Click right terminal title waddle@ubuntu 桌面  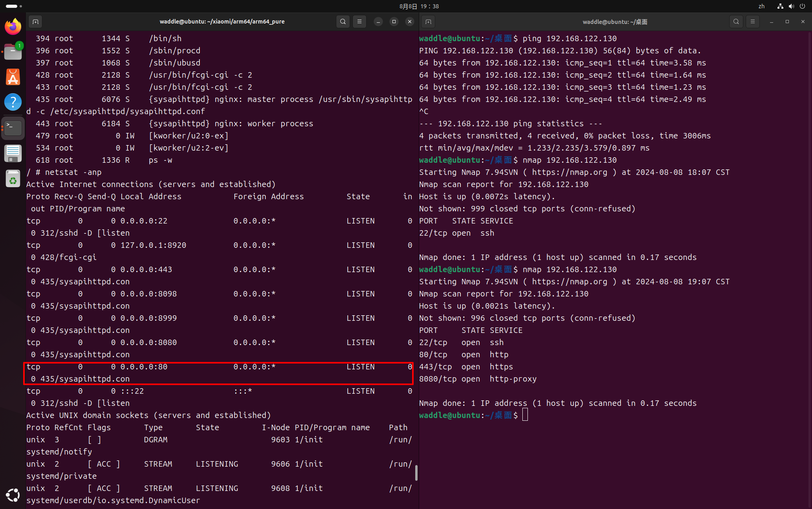coord(615,22)
